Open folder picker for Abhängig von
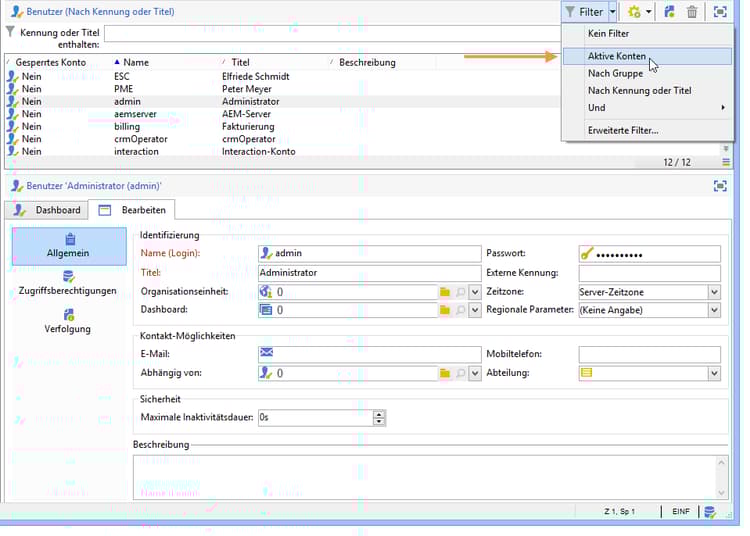 [445, 373]
